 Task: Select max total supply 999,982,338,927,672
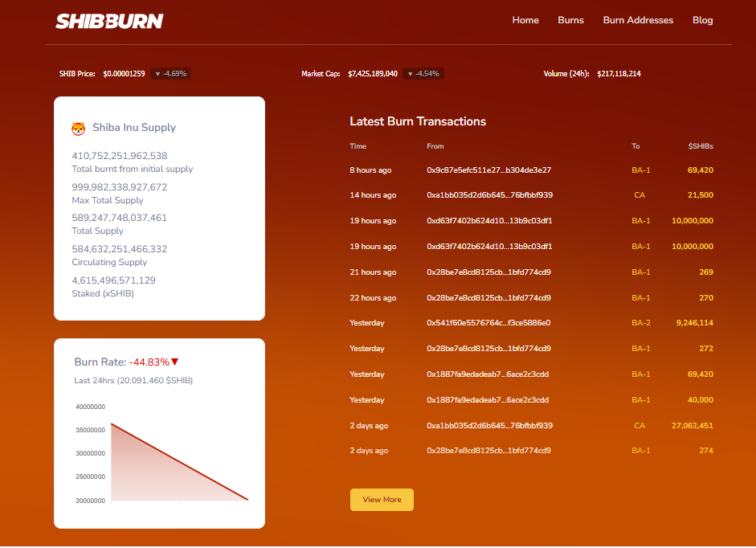(x=120, y=187)
